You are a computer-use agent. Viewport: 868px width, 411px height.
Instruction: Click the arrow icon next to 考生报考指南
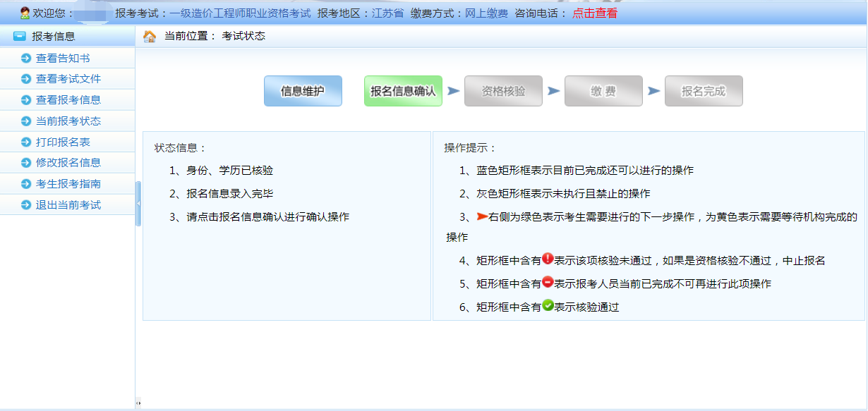coord(26,184)
